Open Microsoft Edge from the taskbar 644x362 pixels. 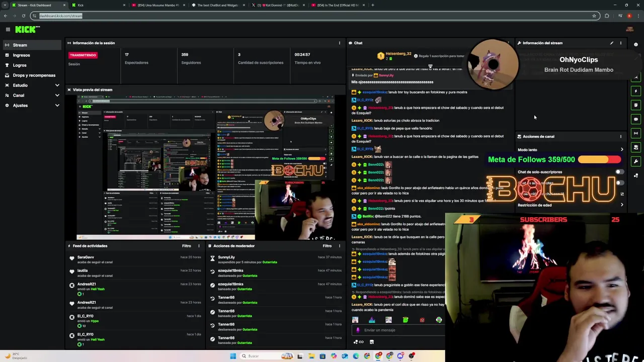[x=356, y=356]
